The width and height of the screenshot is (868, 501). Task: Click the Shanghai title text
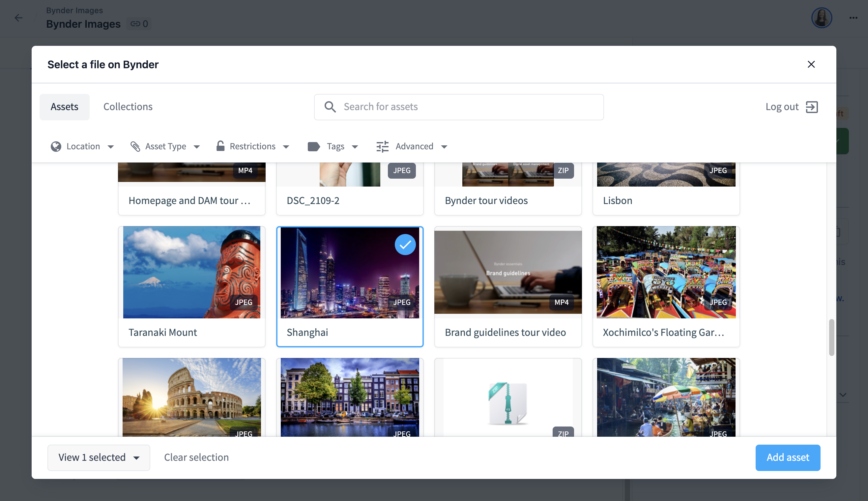307,332
